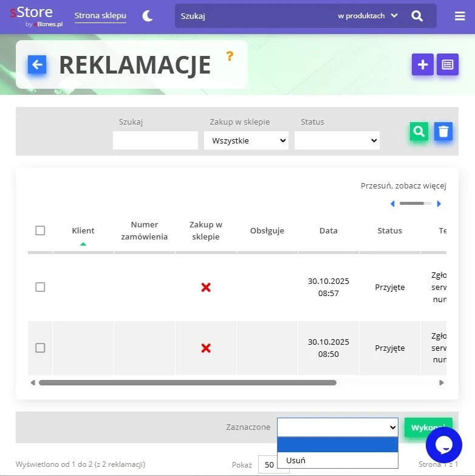
Task: Add new complaint with plus button
Action: click(423, 64)
